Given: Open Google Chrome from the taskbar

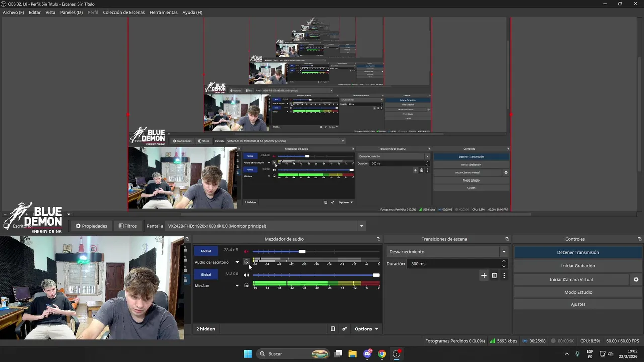Looking at the screenshot, I should coord(382,354).
